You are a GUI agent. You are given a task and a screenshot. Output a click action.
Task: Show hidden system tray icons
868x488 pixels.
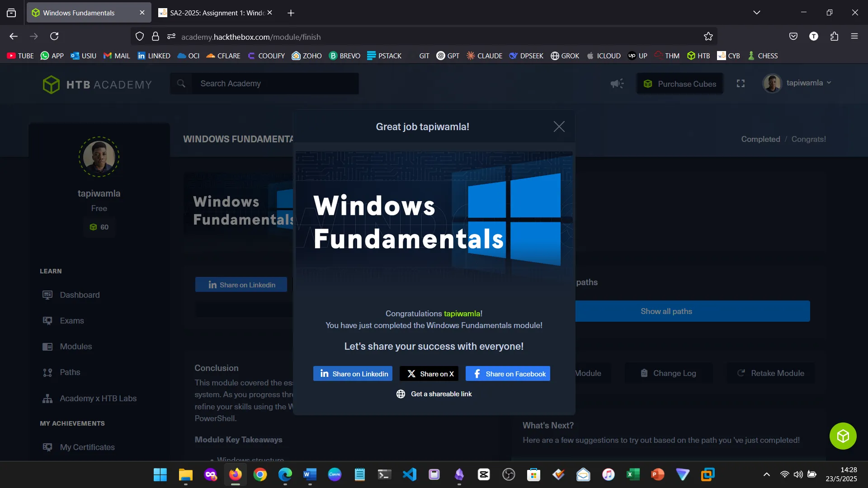pyautogui.click(x=766, y=474)
